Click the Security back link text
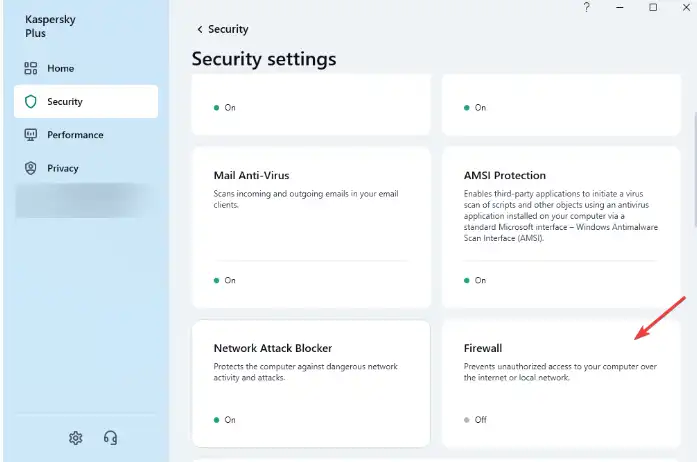 click(228, 29)
